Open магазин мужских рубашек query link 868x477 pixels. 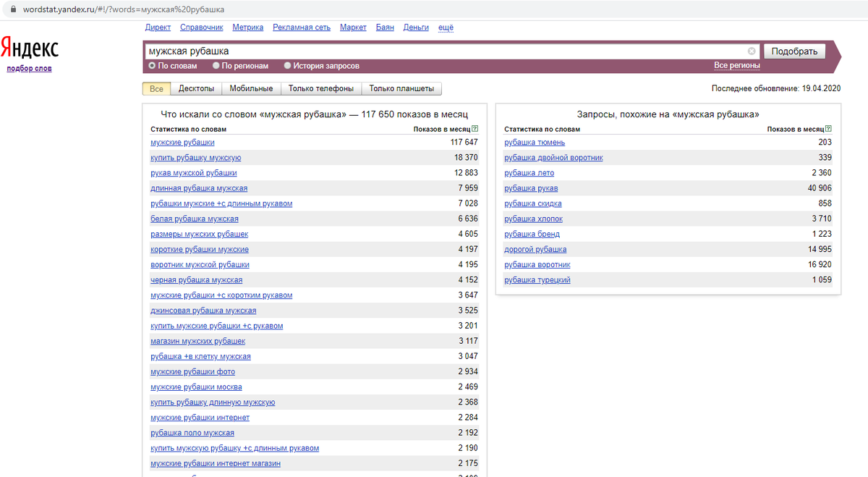coord(197,341)
